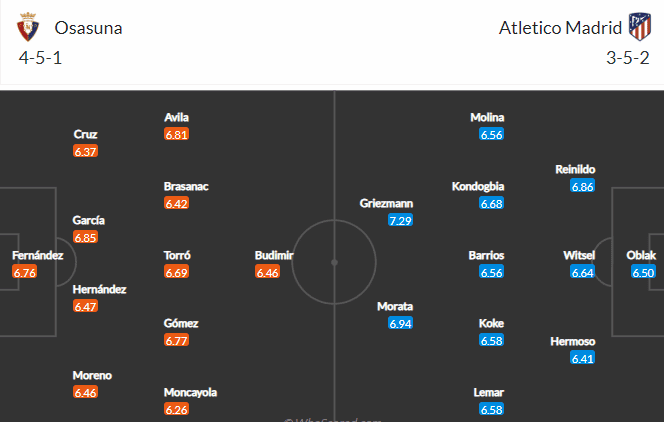The image size is (664, 422).
Task: Click Torró's 6.69 rating badge
Action: (176, 272)
